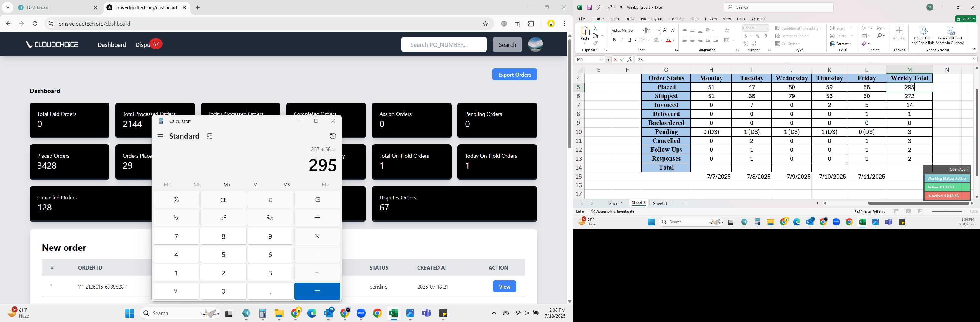Open the Paste options dropdown arrow
Viewport: 980px width, 322px height.
click(x=585, y=43)
